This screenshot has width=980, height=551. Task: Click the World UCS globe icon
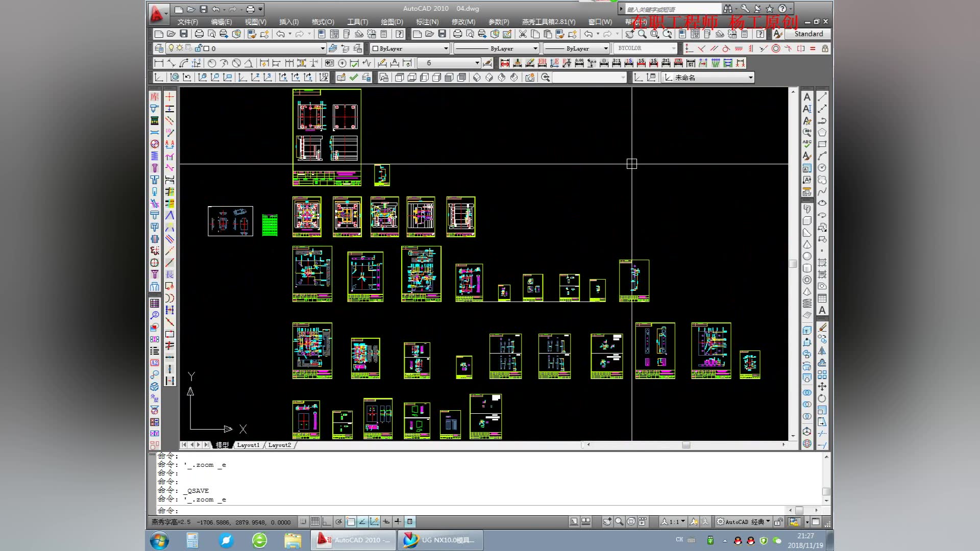coord(174,77)
